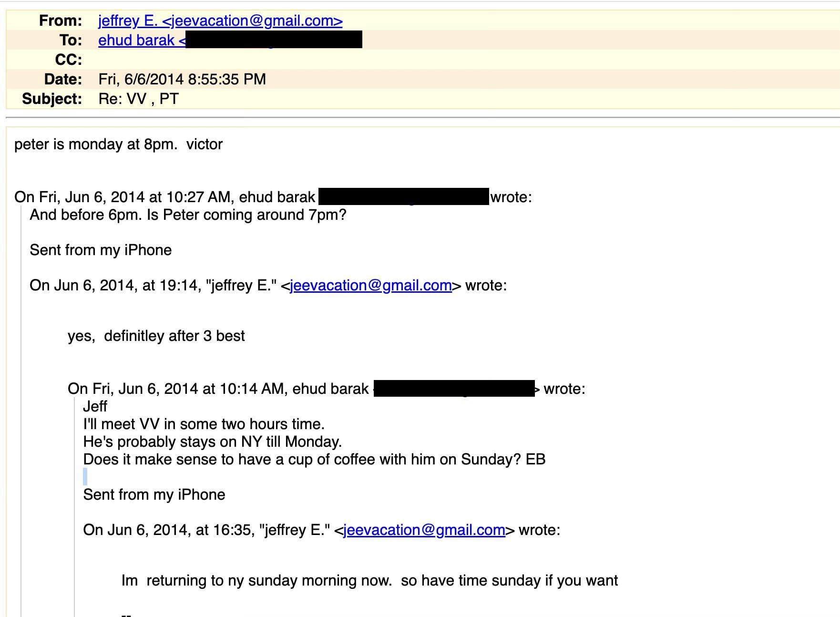This screenshot has width=840, height=617.
Task: Click the reply "yes, definitley after 3 best"
Action: [156, 336]
